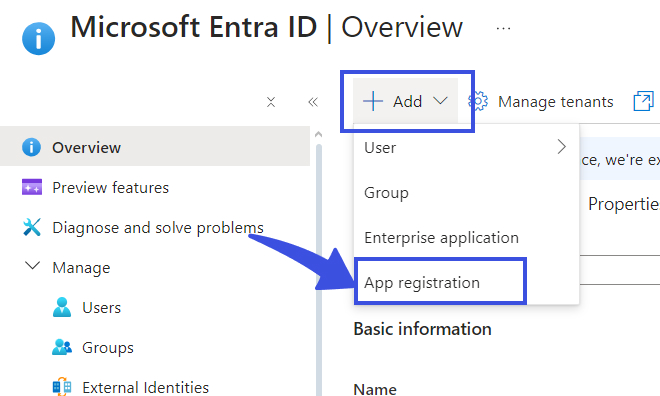Click the Preview features purple icon
660x396 pixels.
coord(32,187)
